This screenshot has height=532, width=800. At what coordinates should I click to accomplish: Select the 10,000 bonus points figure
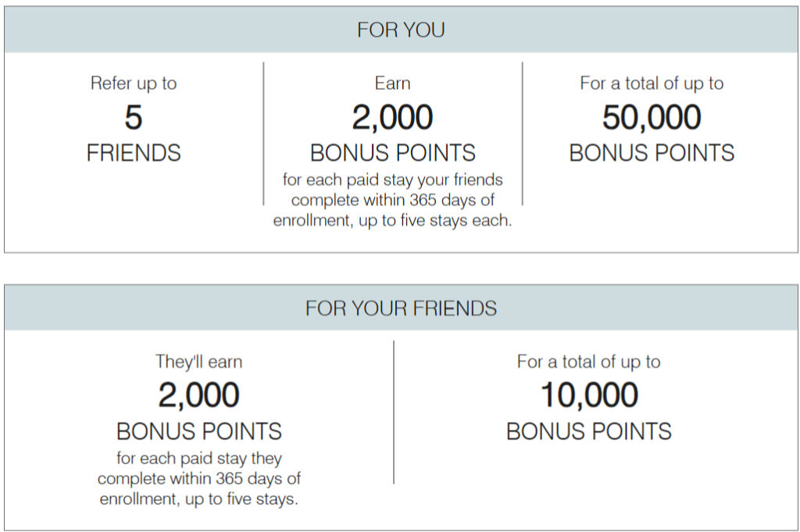(588, 396)
